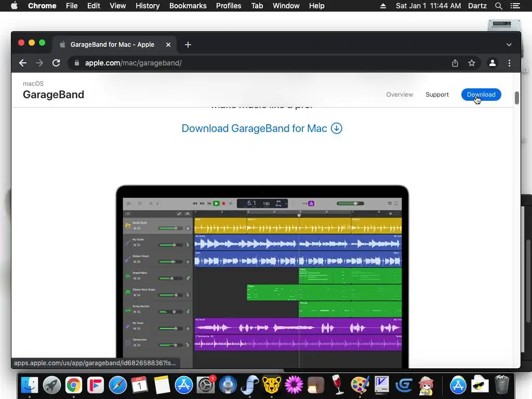Open the Chrome profile avatar
The width and height of the screenshot is (532, 399).
(x=493, y=63)
